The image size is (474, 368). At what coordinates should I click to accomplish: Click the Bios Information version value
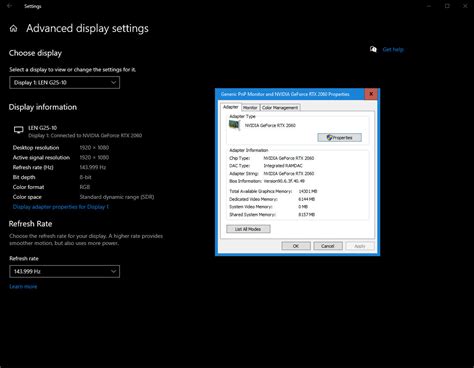coord(284,181)
